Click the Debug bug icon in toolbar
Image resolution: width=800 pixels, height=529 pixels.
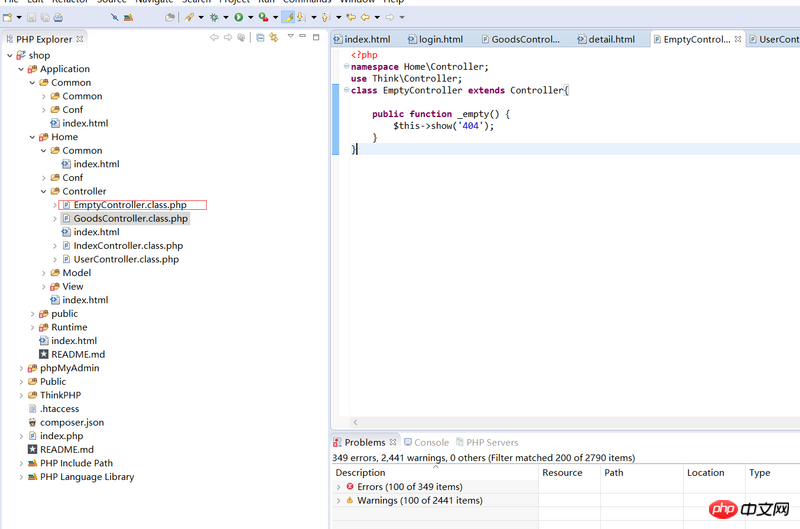click(x=213, y=17)
